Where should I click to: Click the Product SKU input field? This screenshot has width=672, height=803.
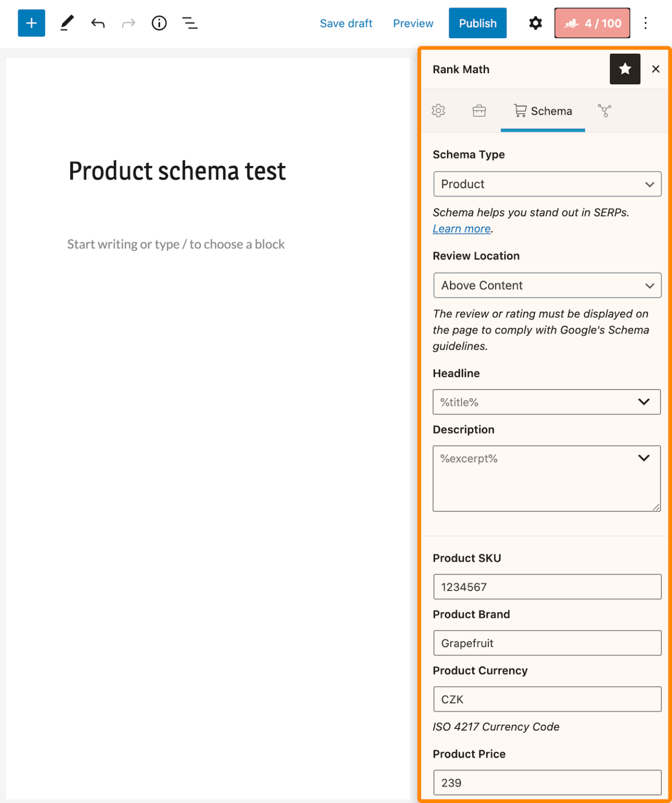point(546,587)
